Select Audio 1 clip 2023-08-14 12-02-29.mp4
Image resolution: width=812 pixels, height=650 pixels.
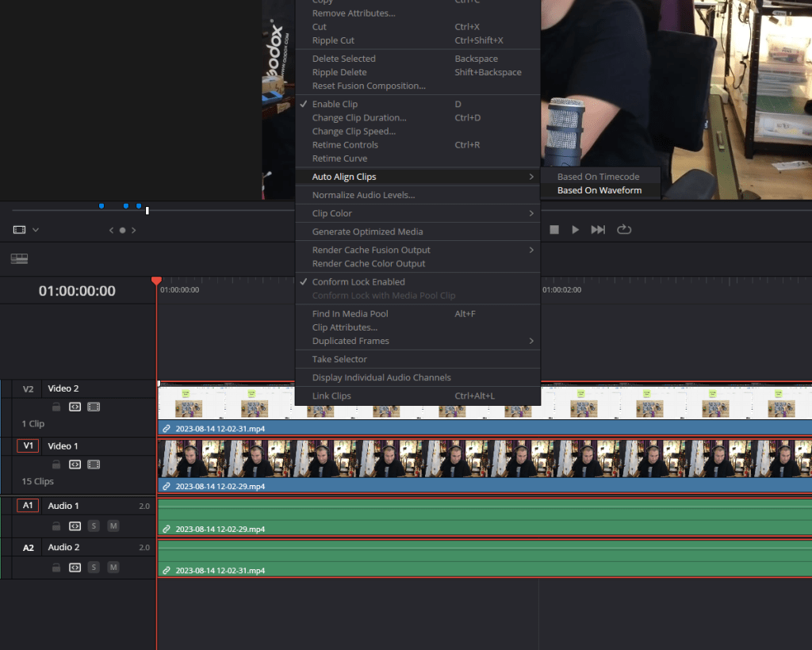pyautogui.click(x=485, y=517)
